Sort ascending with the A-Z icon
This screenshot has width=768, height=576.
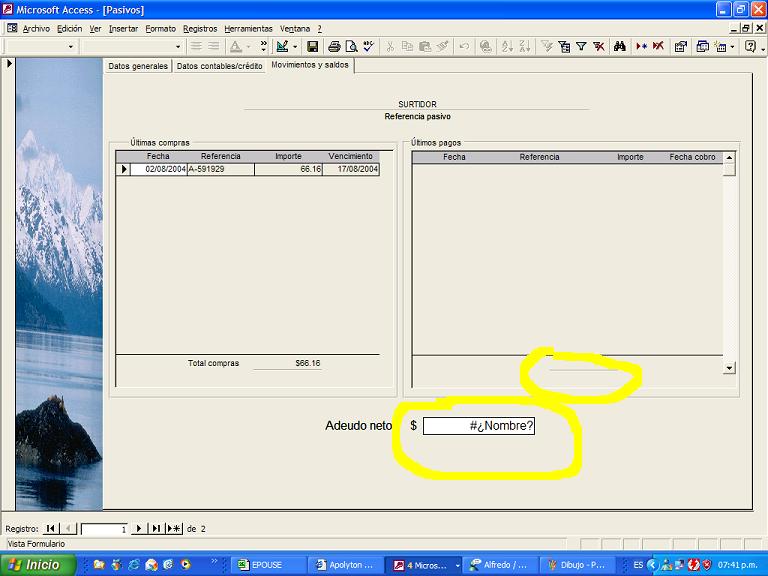point(507,47)
